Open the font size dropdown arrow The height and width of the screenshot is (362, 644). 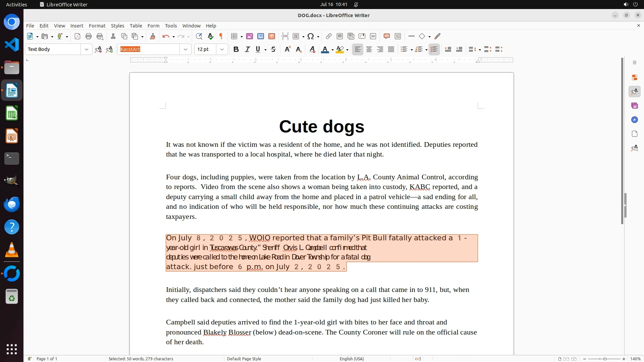(222, 50)
